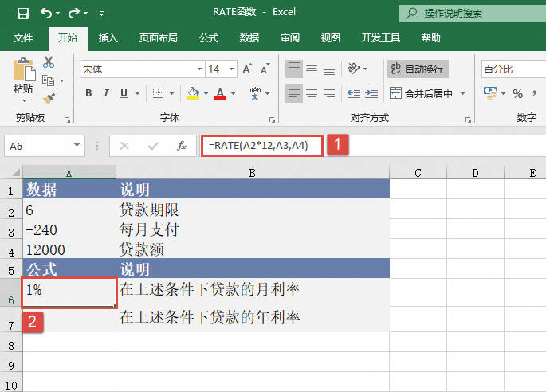Open the 文件 menu tab

coord(23,37)
